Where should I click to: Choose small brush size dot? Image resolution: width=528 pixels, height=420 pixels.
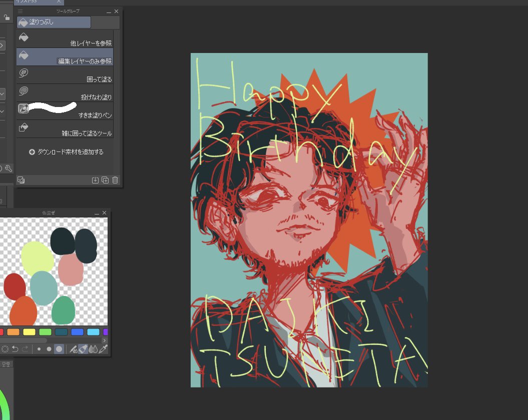(39, 349)
